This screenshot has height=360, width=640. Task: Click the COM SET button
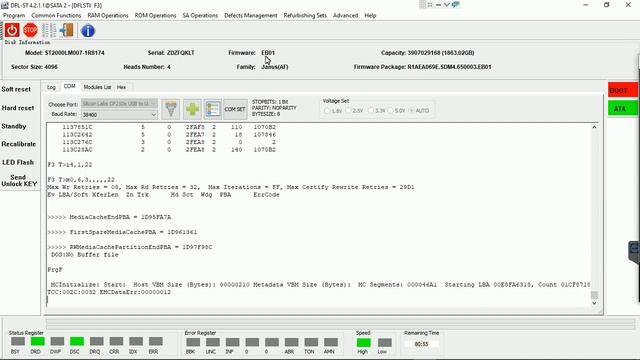tap(235, 109)
